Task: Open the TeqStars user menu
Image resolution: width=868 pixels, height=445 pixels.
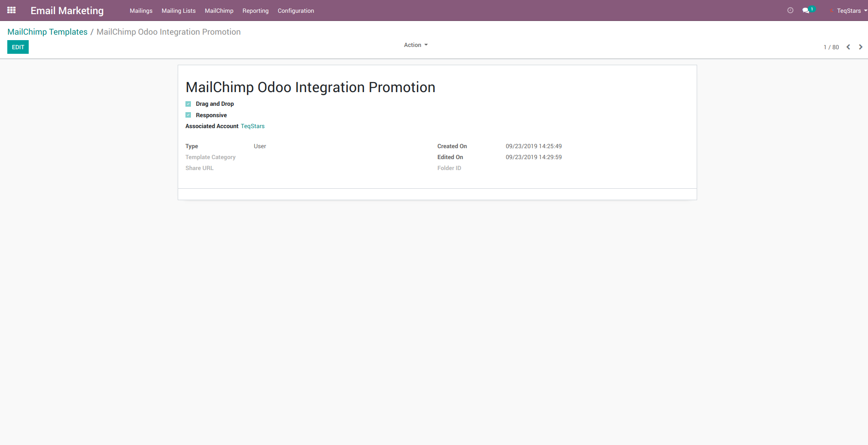Action: [x=850, y=10]
